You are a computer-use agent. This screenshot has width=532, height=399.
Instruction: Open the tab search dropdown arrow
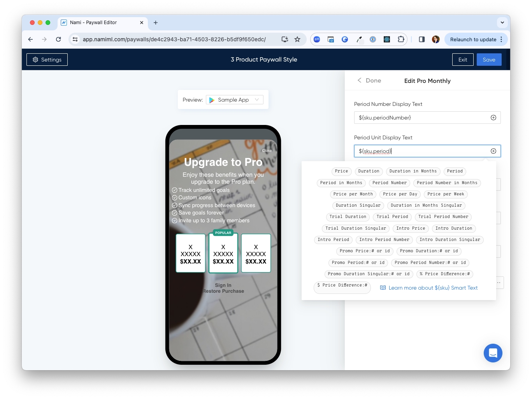502,23
